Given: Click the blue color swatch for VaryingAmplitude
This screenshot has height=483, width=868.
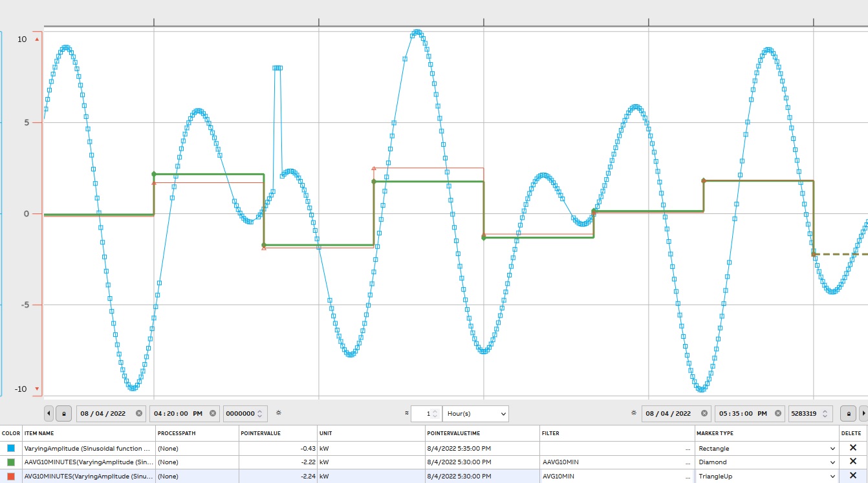Looking at the screenshot, I should point(10,448).
